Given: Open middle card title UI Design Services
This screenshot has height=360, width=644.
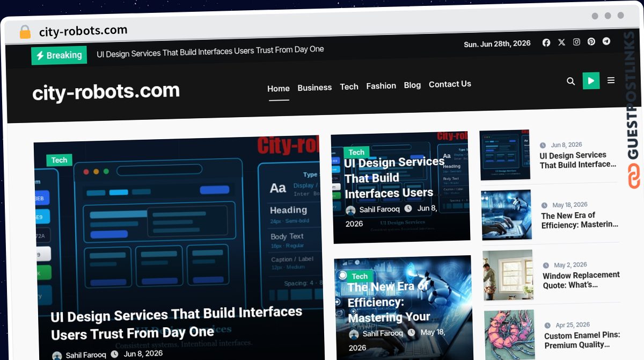Looking at the screenshot, I should (394, 177).
